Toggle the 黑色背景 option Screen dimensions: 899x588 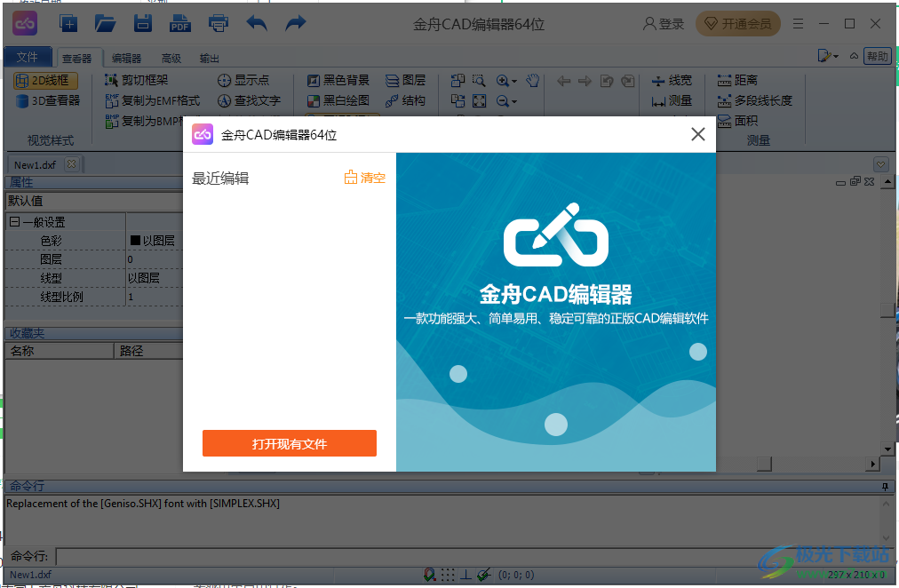point(338,80)
